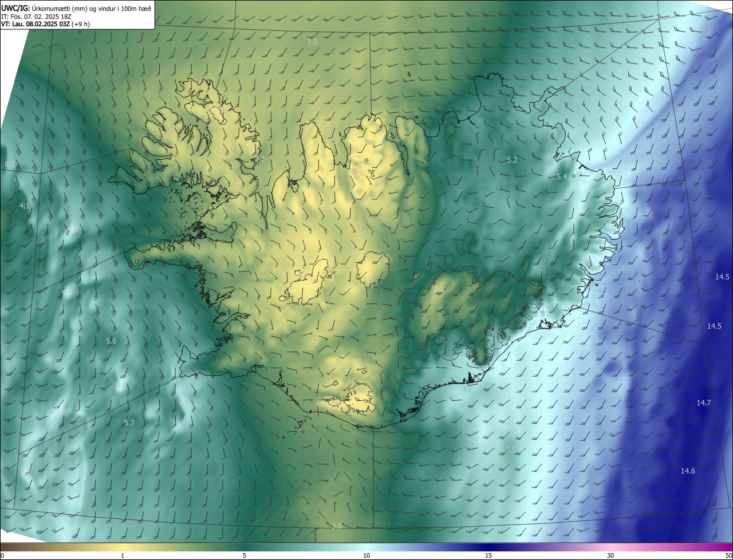This screenshot has width=733, height=560.
Task: Select the 5.4 value label on the map
Action: pos(562,177)
